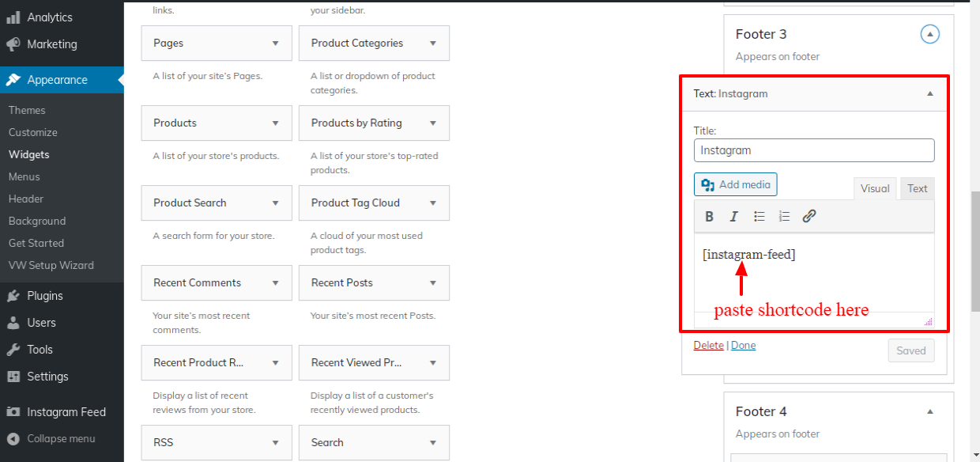The image size is (980, 462).
Task: Click the Add media button
Action: pyautogui.click(x=736, y=184)
